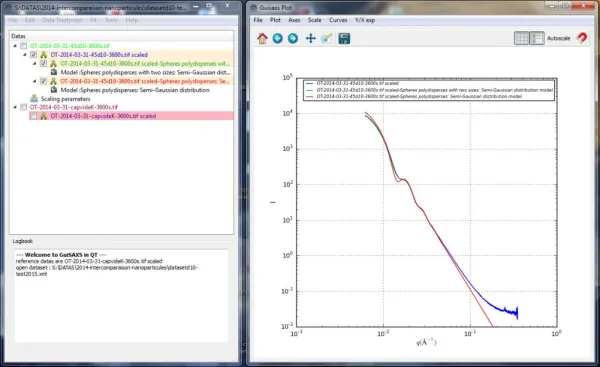600x367 pixels.
Task: Toggle the plot grid icon
Action: pos(521,38)
